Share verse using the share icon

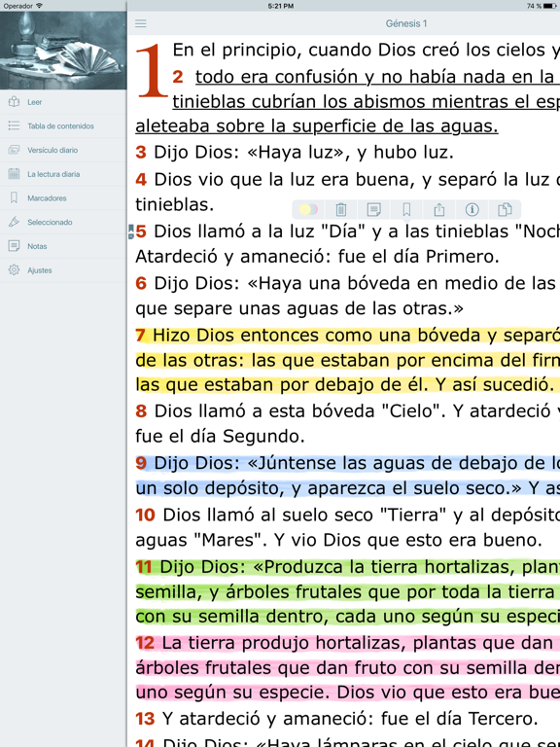point(439,209)
